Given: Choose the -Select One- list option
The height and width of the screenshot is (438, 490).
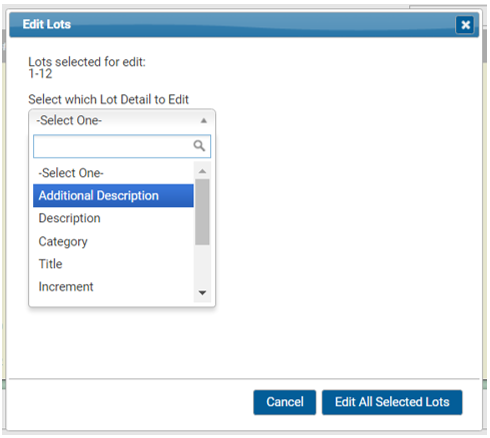Looking at the screenshot, I should [x=113, y=173].
